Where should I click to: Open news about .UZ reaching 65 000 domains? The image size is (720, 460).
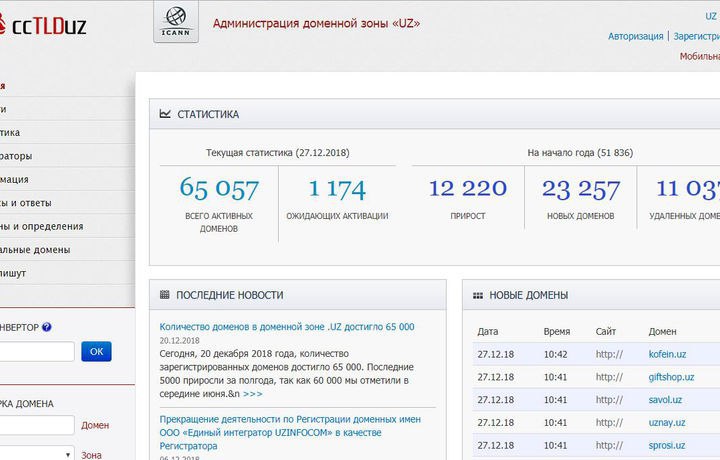pyautogui.click(x=287, y=327)
